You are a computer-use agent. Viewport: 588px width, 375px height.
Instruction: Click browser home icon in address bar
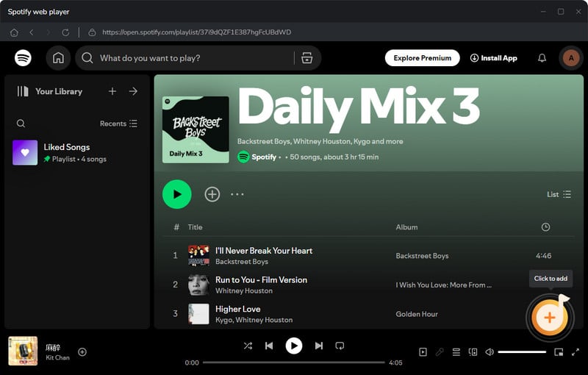pos(14,32)
